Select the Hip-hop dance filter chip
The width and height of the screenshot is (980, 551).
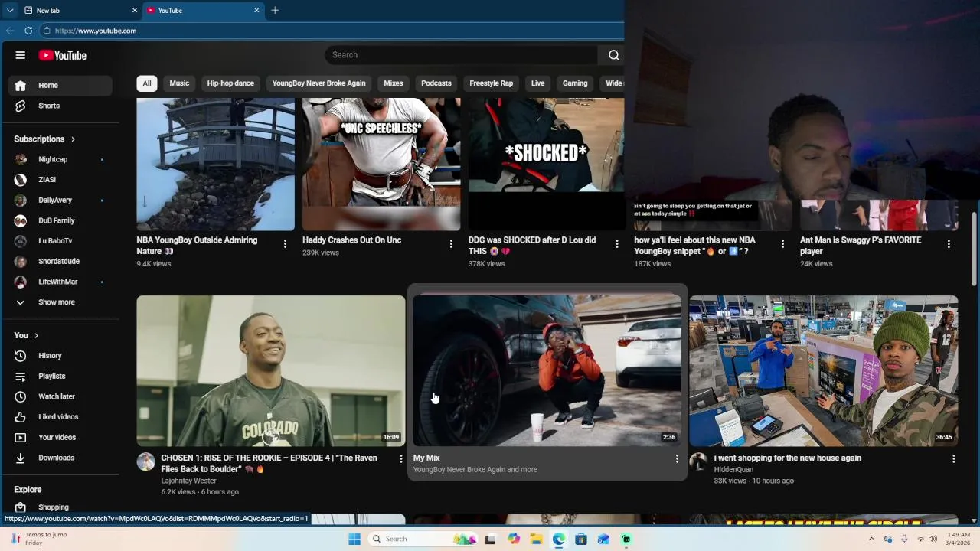pos(230,83)
